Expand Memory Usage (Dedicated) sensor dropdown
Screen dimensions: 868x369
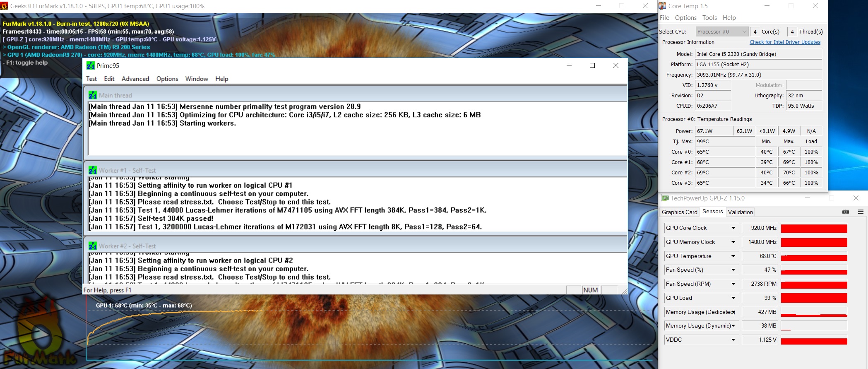pos(733,312)
